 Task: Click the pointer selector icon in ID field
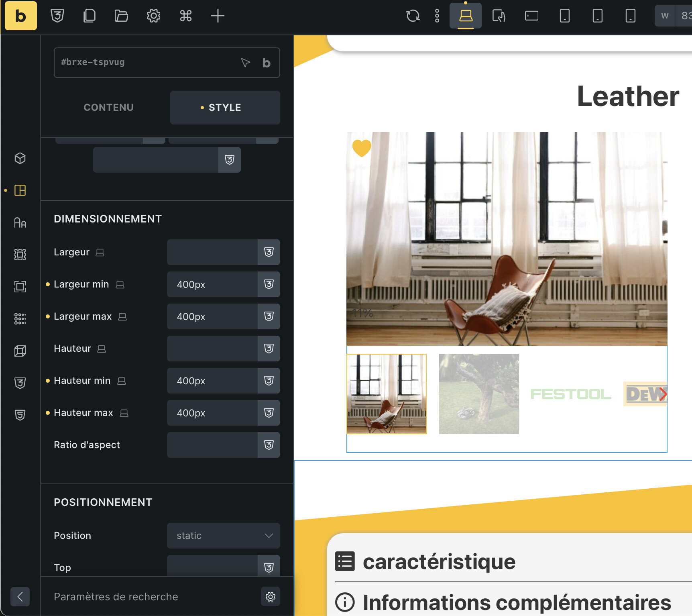click(246, 63)
